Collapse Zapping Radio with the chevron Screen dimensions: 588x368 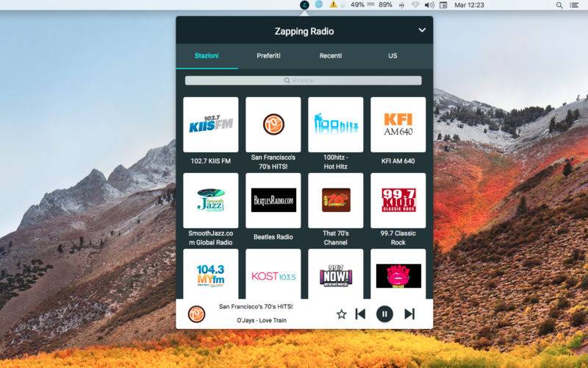(422, 30)
